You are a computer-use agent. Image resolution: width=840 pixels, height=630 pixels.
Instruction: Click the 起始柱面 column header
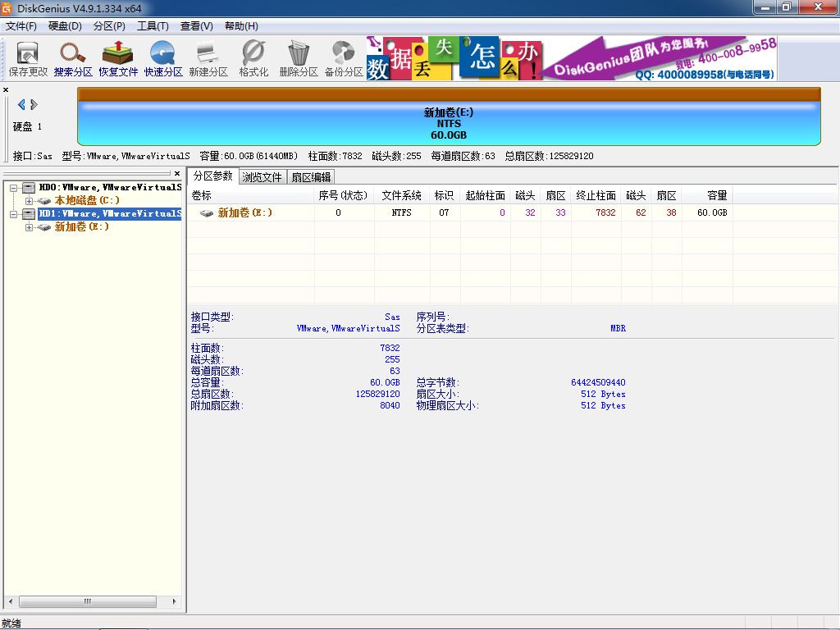[x=485, y=195]
